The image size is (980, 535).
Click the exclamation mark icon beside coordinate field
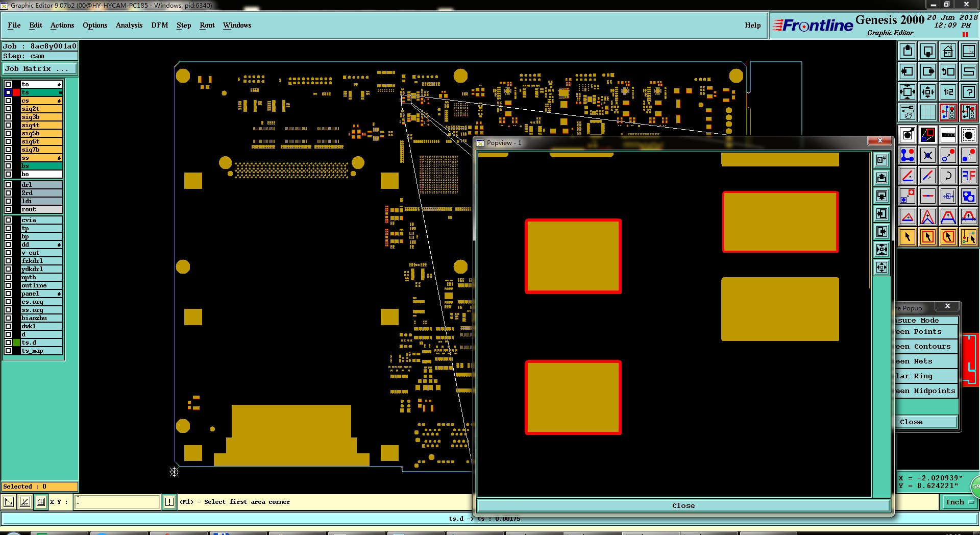[169, 502]
